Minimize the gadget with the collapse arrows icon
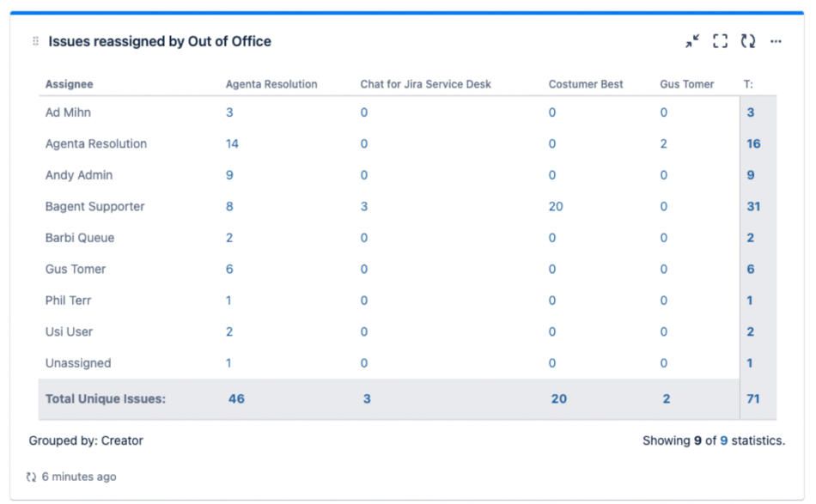Screen dimensions: 816x504 [692, 41]
